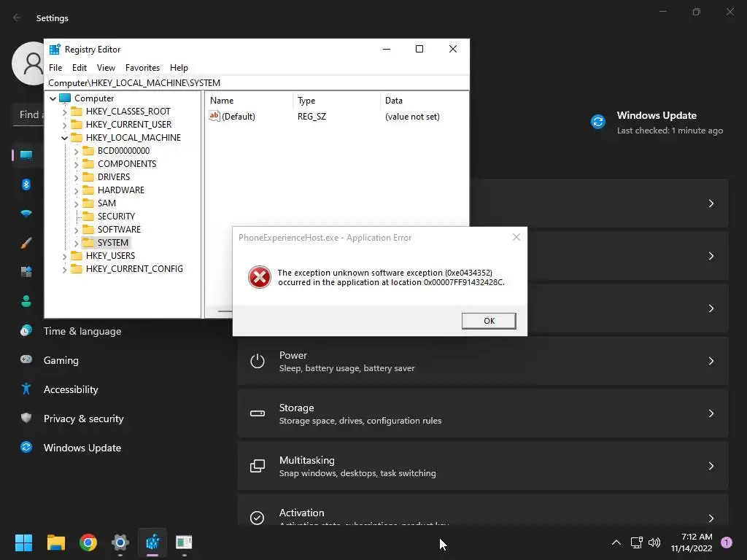The width and height of the screenshot is (747, 560).
Task: Expand the HARDWARE key arrow
Action: [x=76, y=190]
